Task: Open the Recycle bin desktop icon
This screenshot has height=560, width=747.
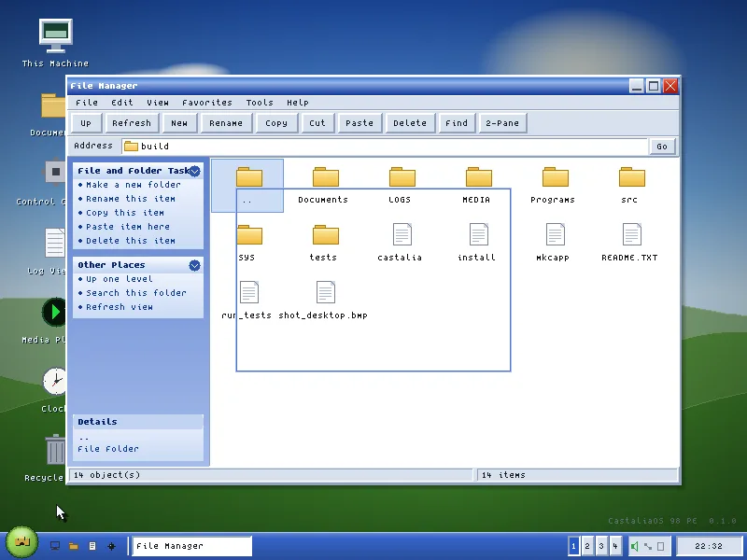Action: click(x=55, y=449)
